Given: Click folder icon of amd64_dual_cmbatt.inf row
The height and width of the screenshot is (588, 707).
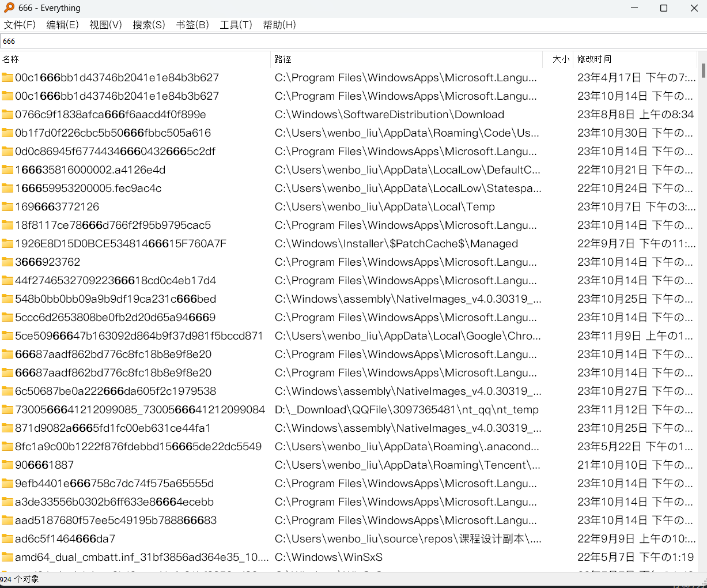Looking at the screenshot, I should pyautogui.click(x=7, y=557).
